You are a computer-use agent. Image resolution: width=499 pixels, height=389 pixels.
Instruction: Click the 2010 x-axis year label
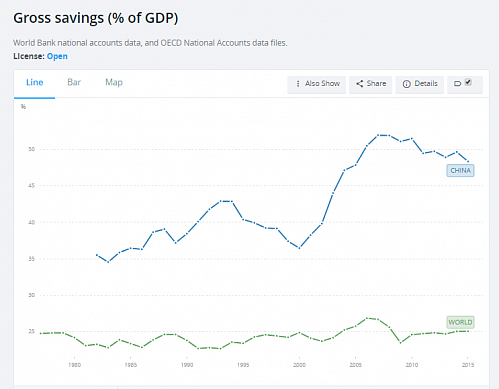pos(412,365)
